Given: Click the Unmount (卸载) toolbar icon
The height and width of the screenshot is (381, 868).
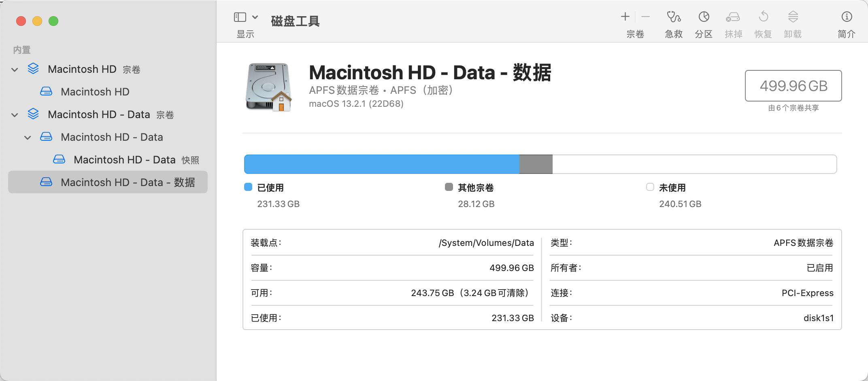Looking at the screenshot, I should pyautogui.click(x=793, y=17).
